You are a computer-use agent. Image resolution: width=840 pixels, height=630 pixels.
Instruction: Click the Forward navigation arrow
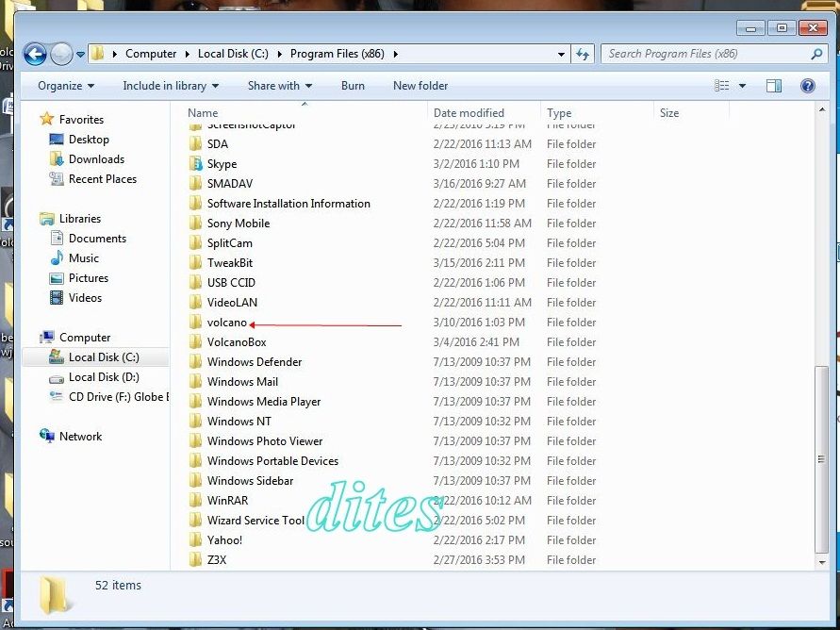pyautogui.click(x=61, y=54)
